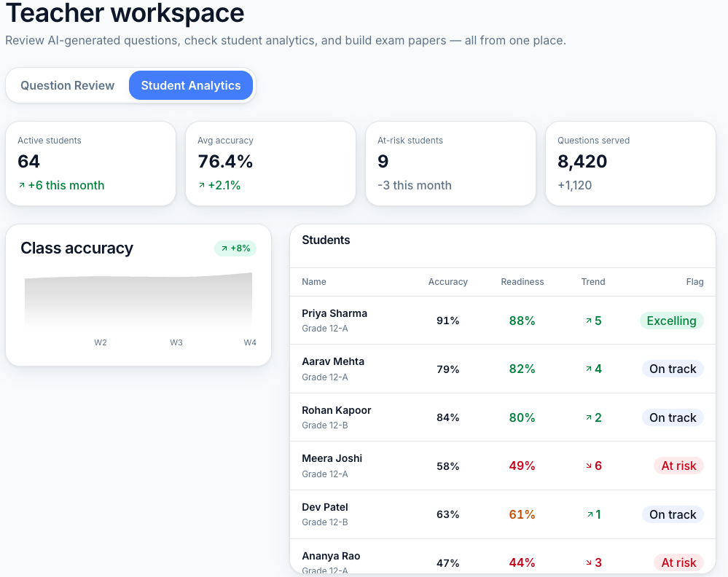Click the 88% readiness value

[522, 321]
